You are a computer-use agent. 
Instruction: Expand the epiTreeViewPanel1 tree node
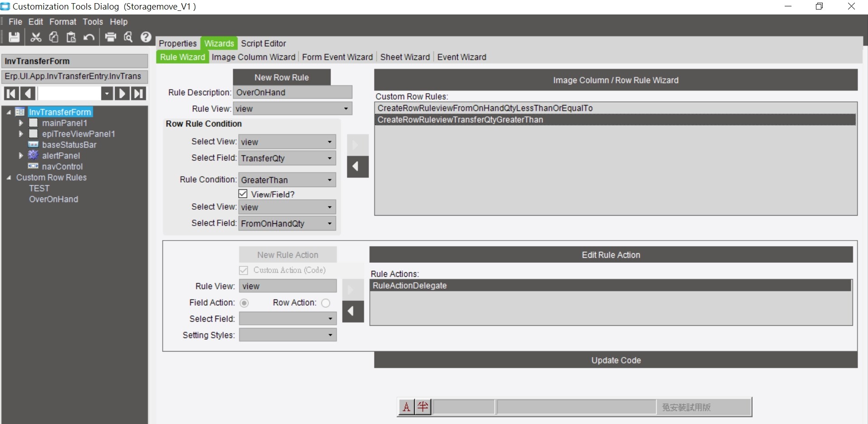(21, 134)
